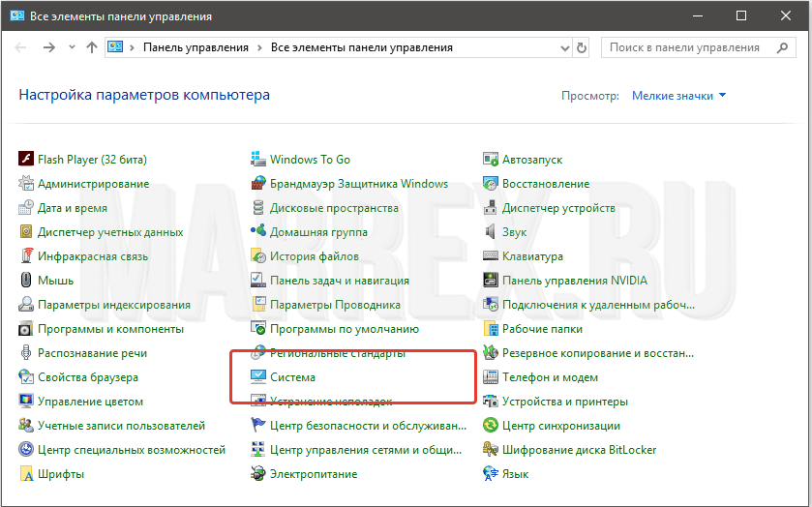This screenshot has height=507, width=812.
Task: Open the Язык globe icon
Action: pos(491,473)
